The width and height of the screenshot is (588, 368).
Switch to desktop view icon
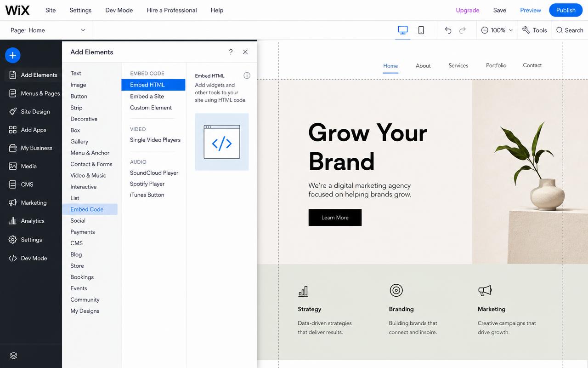[403, 30]
